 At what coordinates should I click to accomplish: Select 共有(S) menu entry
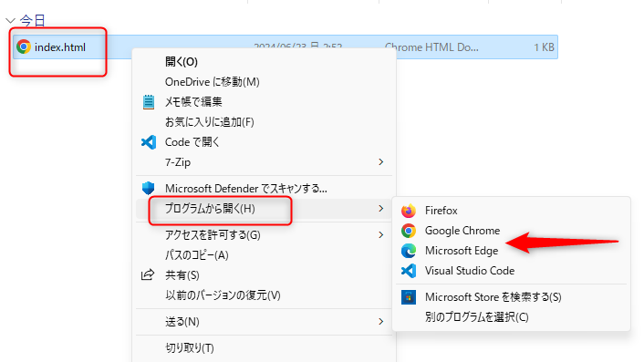pyautogui.click(x=264, y=275)
